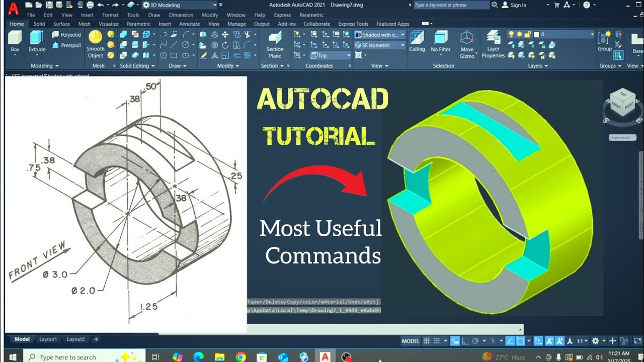
Task: Open the layer 0 dropdown list
Action: coord(551,34)
